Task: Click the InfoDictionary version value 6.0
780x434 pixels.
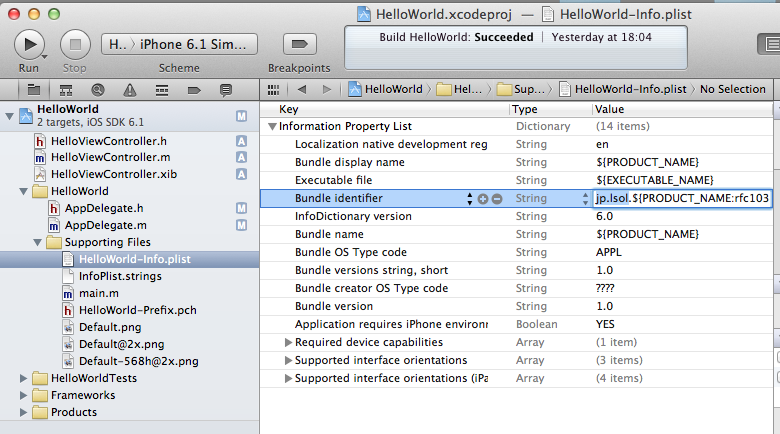Action: point(604,217)
